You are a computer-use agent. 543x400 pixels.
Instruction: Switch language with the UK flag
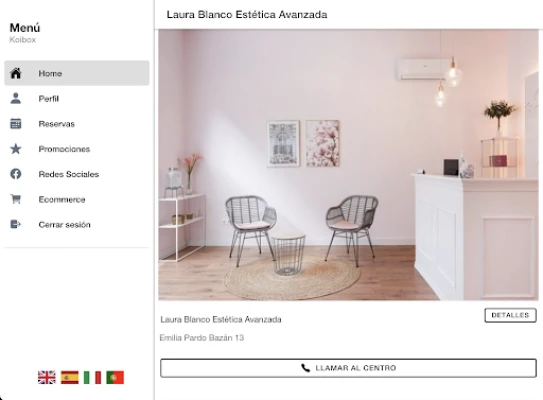47,377
